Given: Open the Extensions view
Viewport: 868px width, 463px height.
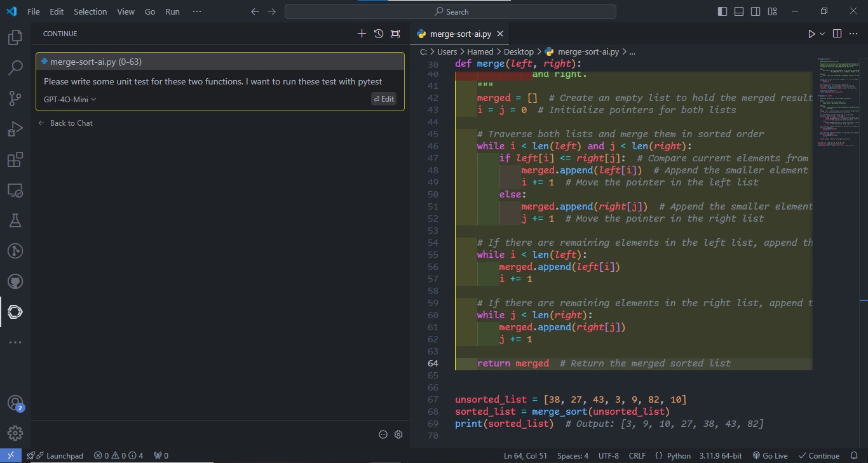Looking at the screenshot, I should click(15, 159).
